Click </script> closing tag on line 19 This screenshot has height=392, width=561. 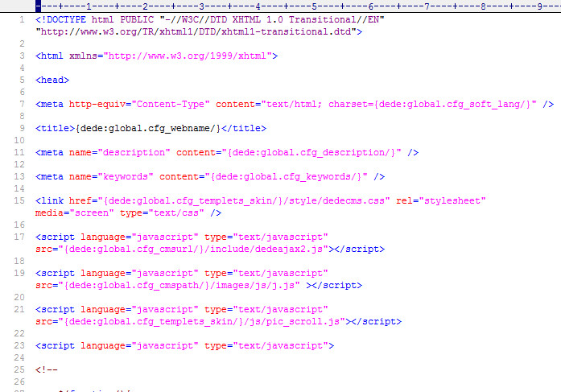tap(337, 285)
